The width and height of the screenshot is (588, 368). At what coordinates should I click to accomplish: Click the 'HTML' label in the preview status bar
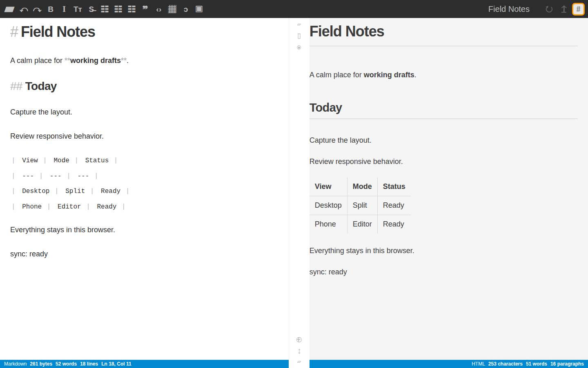coord(478,364)
